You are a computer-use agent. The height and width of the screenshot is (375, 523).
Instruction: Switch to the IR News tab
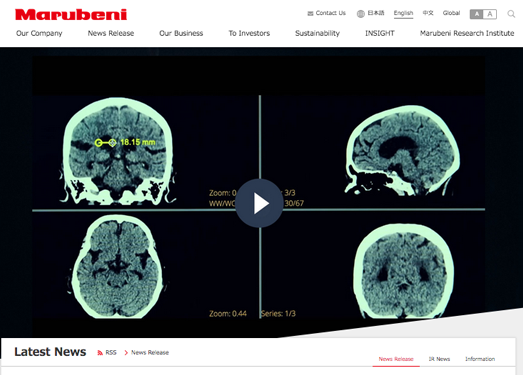coord(439,359)
